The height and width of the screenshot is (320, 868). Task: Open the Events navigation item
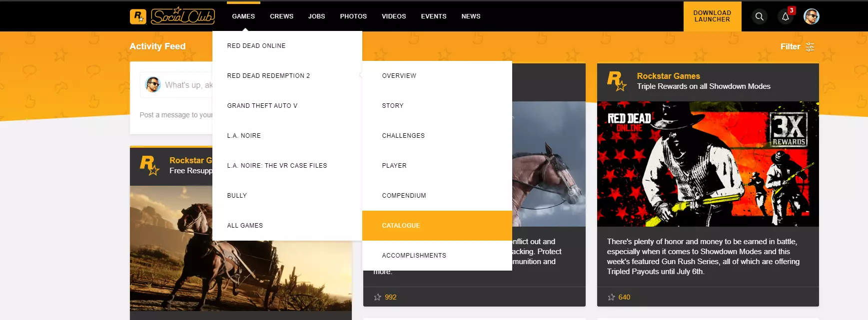(434, 16)
